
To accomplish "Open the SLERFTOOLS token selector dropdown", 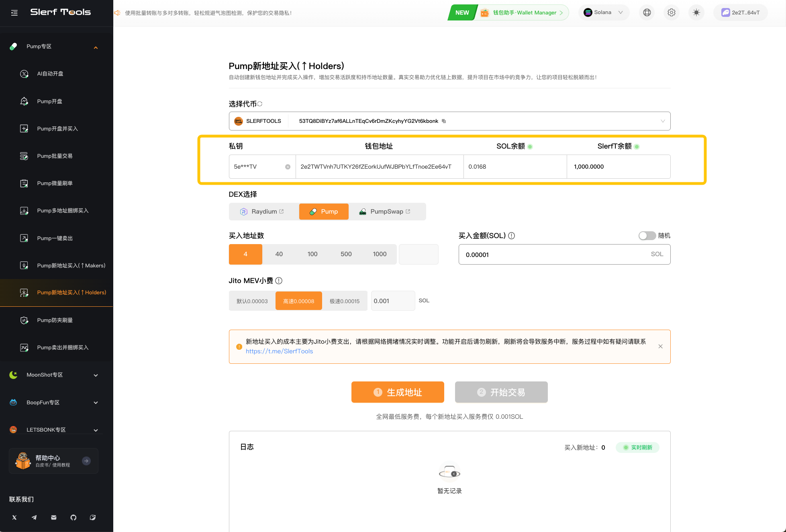I will (449, 121).
